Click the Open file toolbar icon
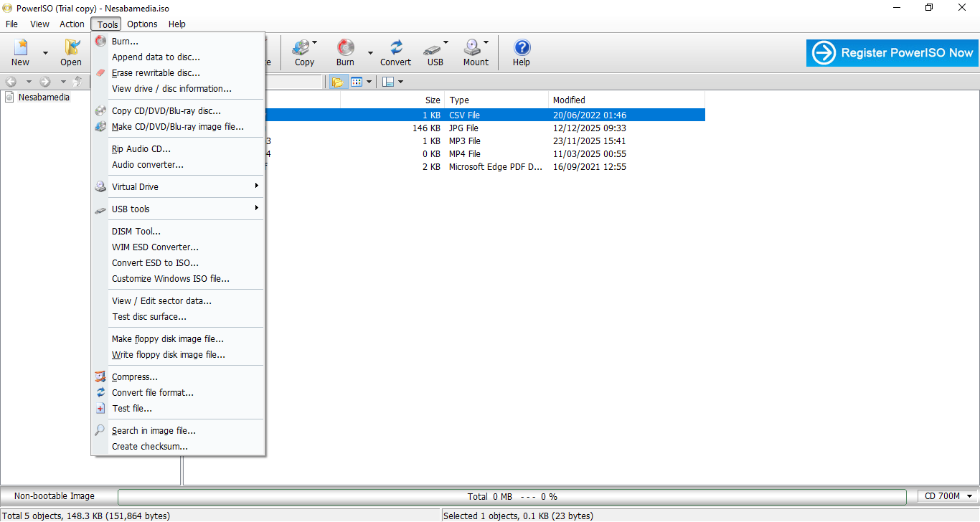This screenshot has width=980, height=522. 71,52
